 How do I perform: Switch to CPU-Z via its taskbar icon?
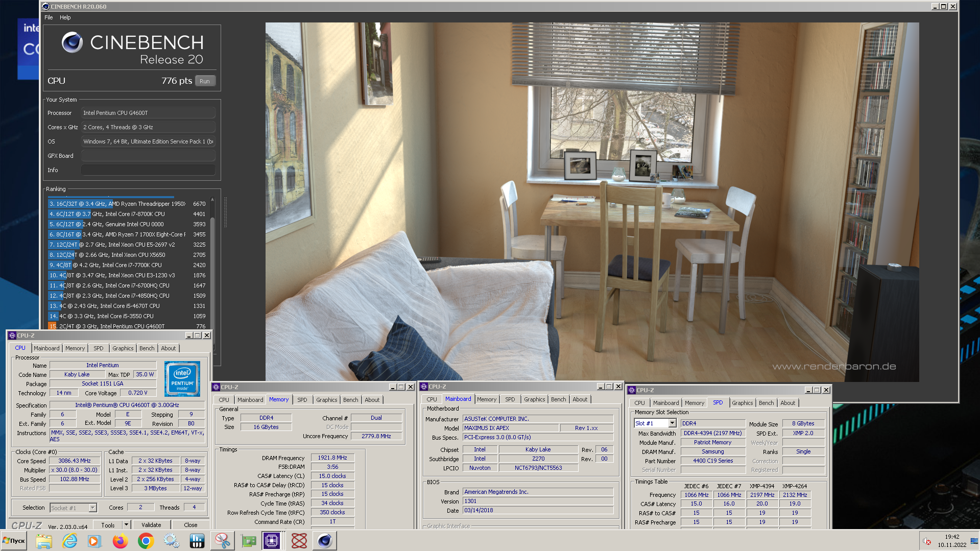272,541
